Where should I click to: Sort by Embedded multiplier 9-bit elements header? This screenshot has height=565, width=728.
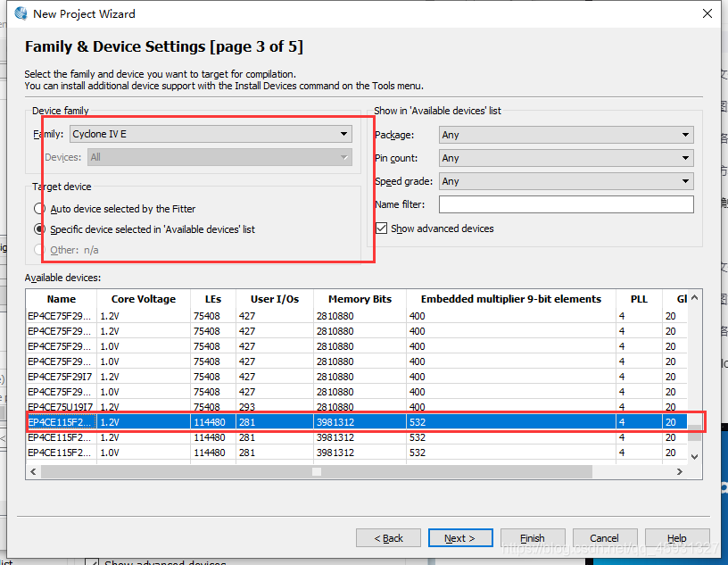click(x=510, y=299)
